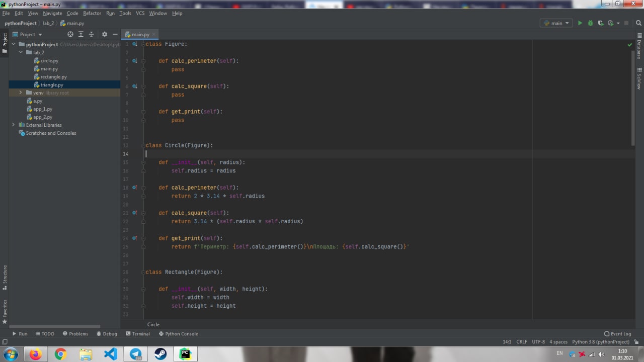Open the Problems tool window

[x=75, y=334]
